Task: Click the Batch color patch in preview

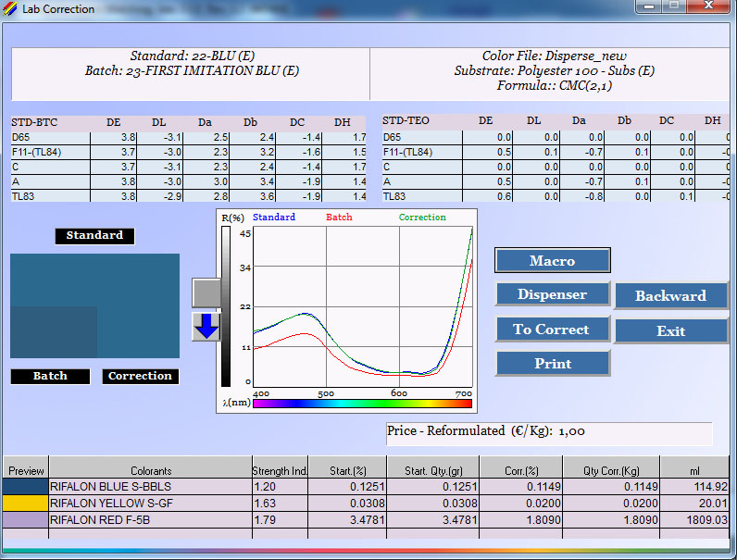Action: 54,332
